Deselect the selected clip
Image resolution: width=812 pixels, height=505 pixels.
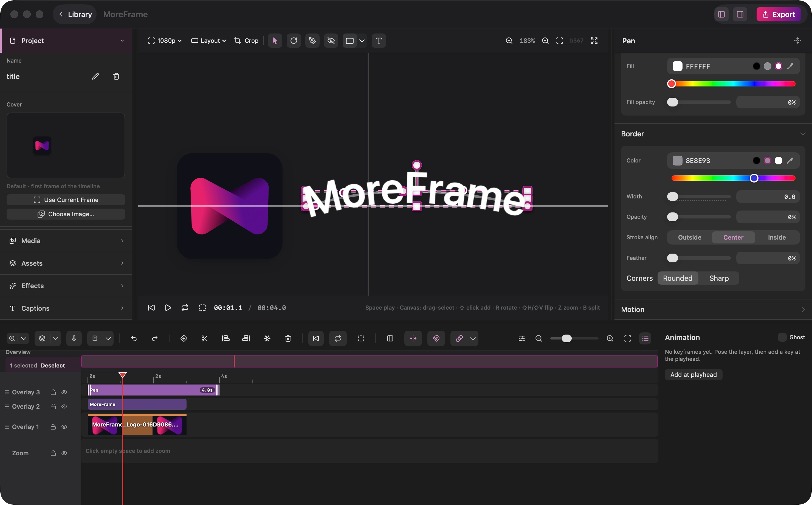pos(53,365)
